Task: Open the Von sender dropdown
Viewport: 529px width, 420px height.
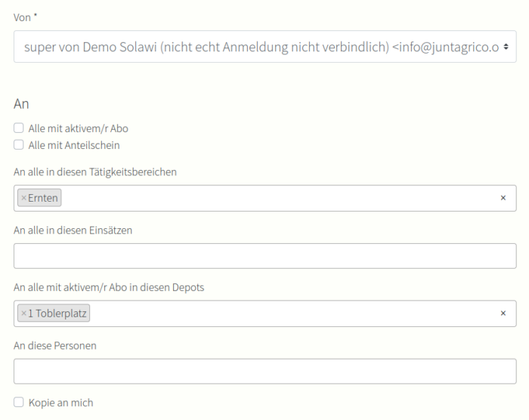Action: pyautogui.click(x=257, y=47)
